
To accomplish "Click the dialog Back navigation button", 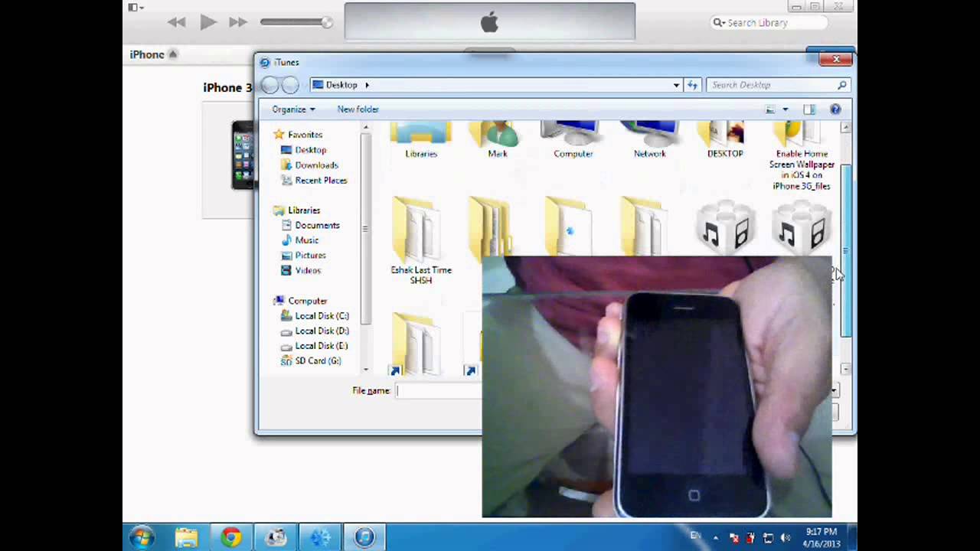I will coord(270,85).
